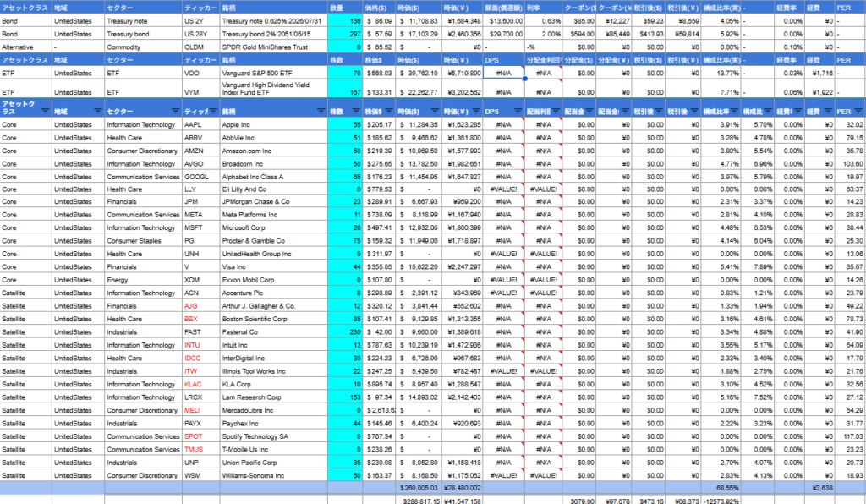Select the SPDR Gold MiniShares Trust cell
866x504 pixels.
coord(273,47)
